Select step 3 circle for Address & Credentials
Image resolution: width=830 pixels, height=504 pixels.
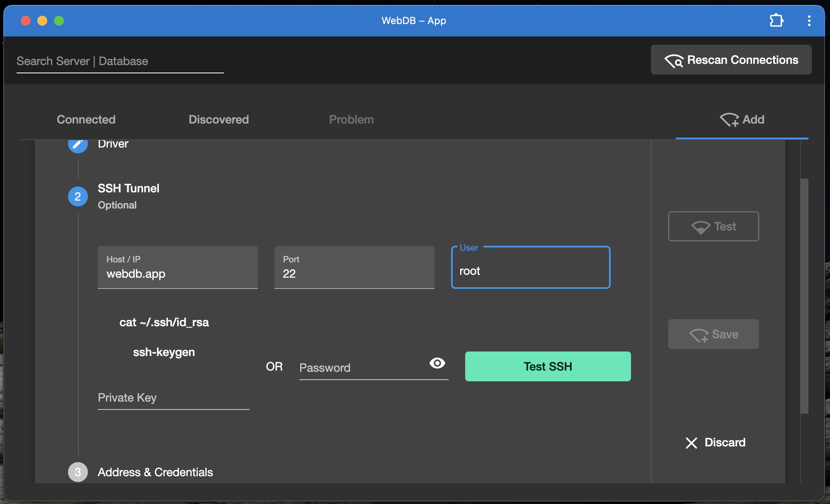[78, 472]
